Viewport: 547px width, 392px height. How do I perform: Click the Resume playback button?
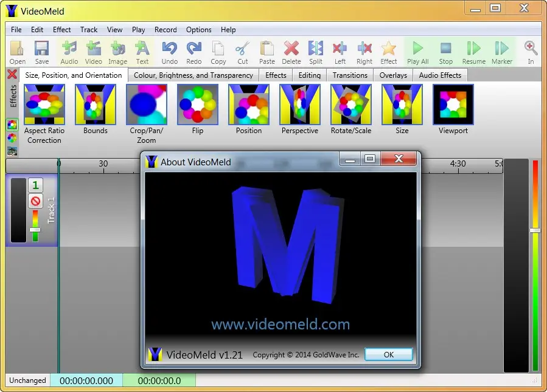coord(474,52)
